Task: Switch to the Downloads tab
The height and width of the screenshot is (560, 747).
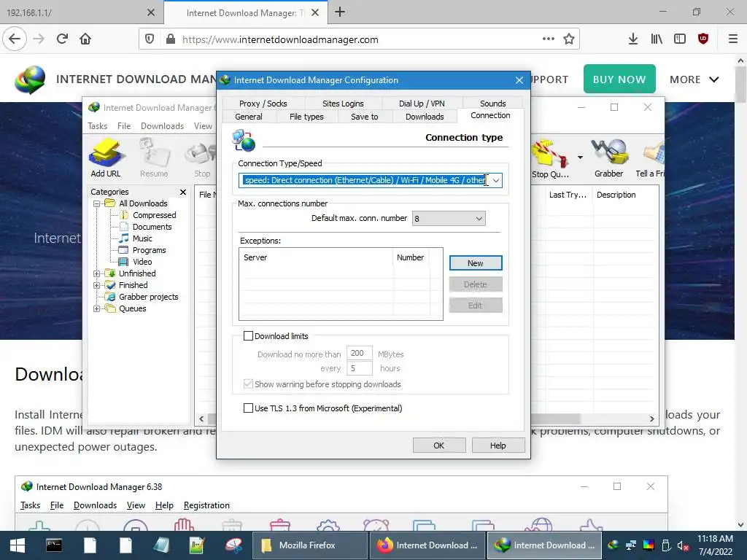Action: pyautogui.click(x=425, y=117)
